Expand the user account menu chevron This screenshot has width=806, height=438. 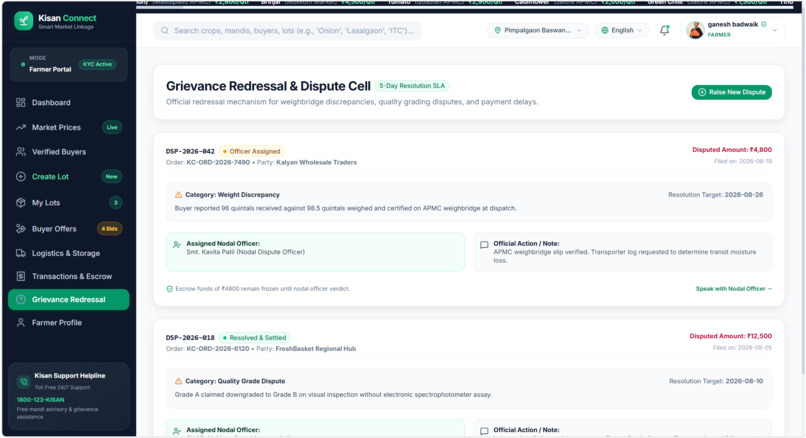coord(774,30)
